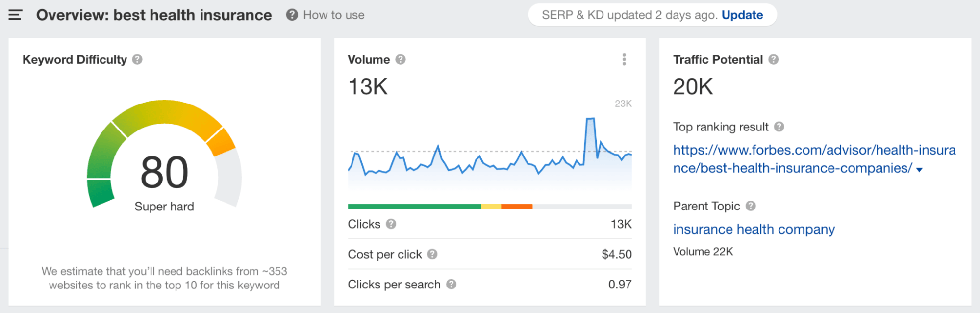Click the Clicks per search help icon

pos(451,284)
